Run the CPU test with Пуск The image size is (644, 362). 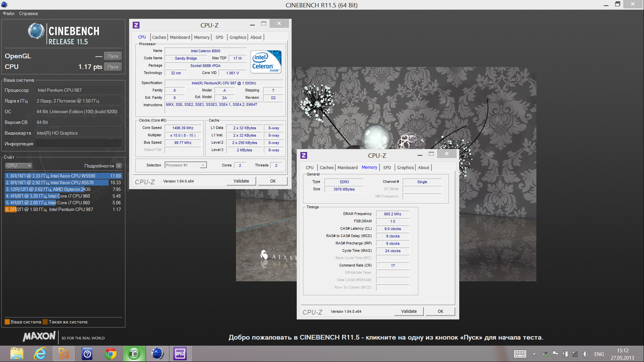pos(113,67)
